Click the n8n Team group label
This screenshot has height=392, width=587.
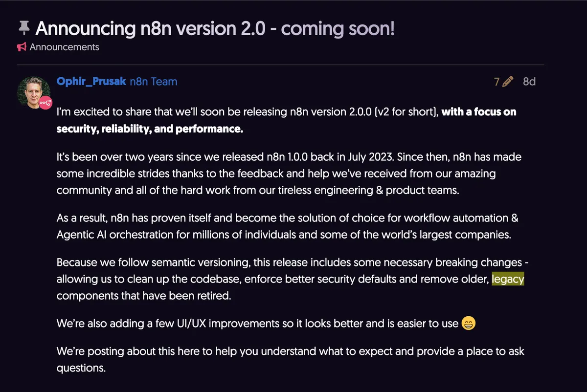pos(154,81)
